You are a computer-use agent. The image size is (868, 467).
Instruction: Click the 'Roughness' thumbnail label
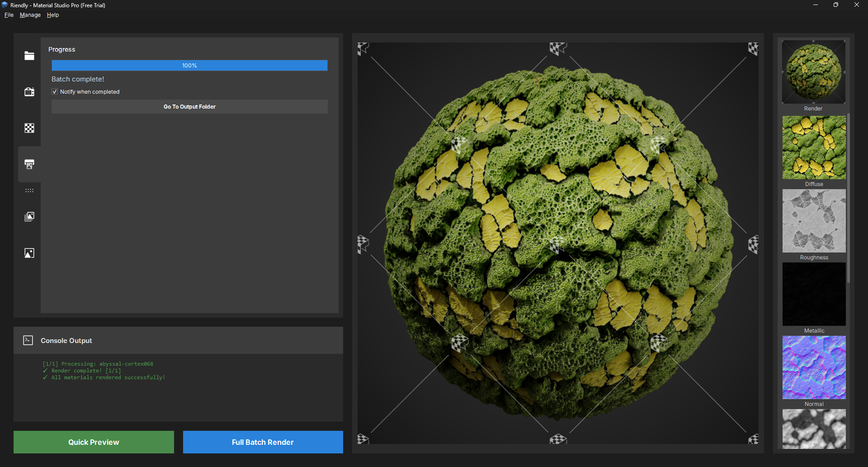[x=814, y=257]
